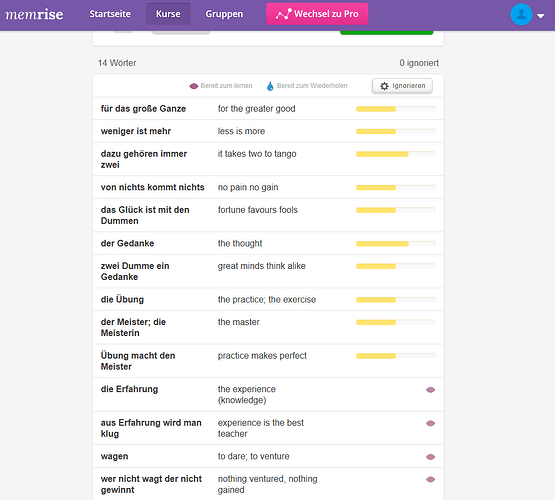Select the word row die Übung
Image resolution: width=555 pixels, height=500 pixels.
point(268,299)
